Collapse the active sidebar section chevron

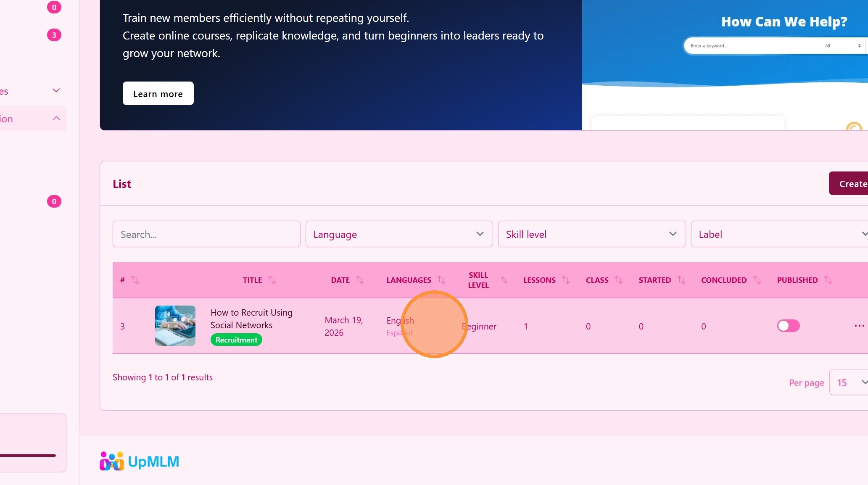tap(56, 119)
